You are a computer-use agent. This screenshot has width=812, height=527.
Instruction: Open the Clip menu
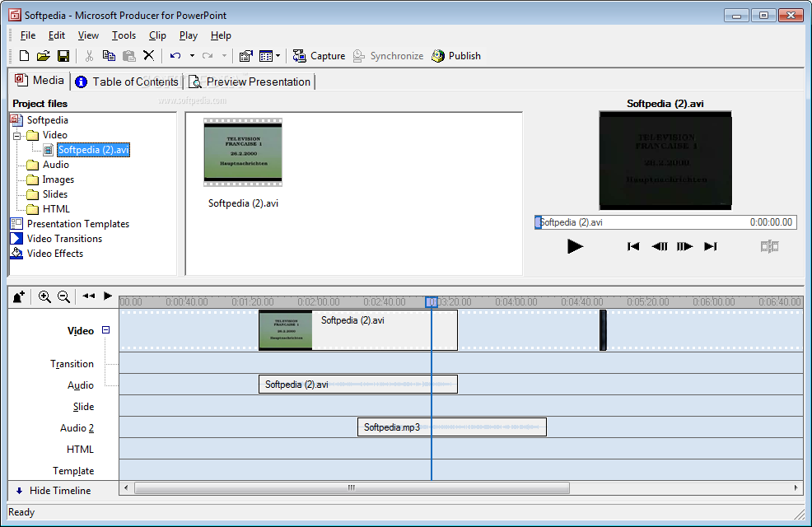(x=157, y=35)
